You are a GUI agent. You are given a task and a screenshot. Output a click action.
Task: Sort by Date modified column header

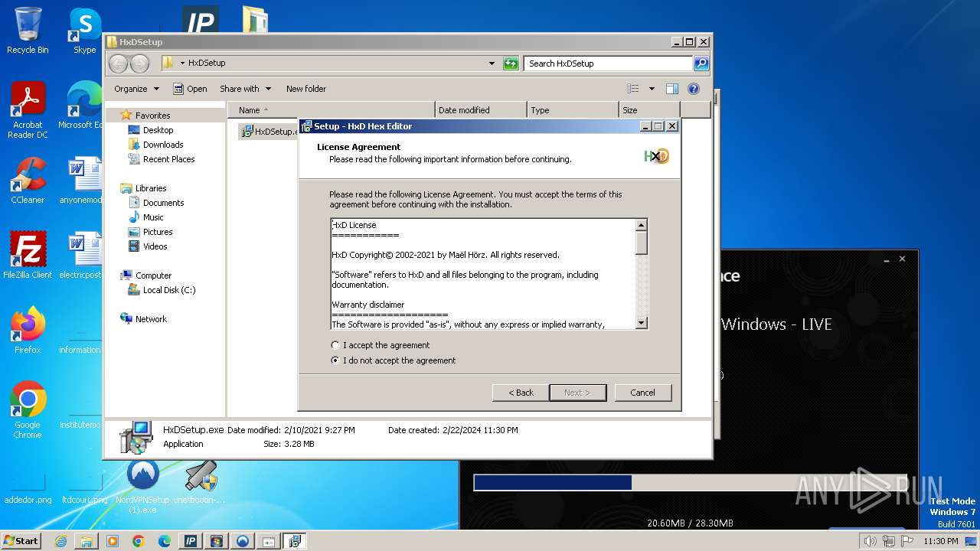(x=481, y=110)
